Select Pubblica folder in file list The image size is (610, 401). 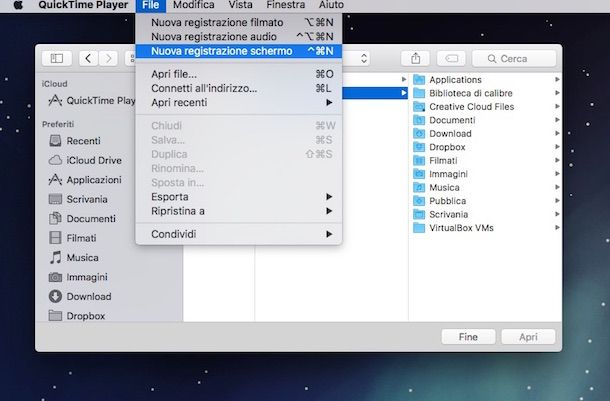tap(440, 201)
